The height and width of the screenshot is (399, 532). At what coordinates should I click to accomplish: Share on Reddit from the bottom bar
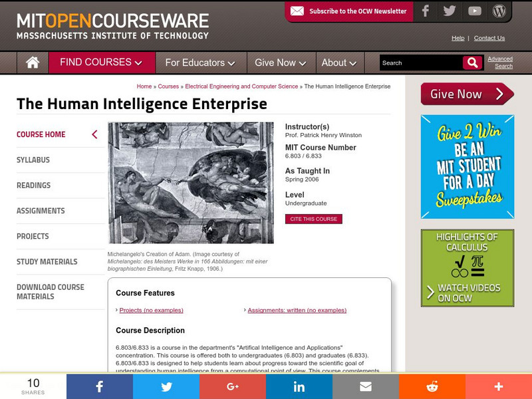(432, 386)
